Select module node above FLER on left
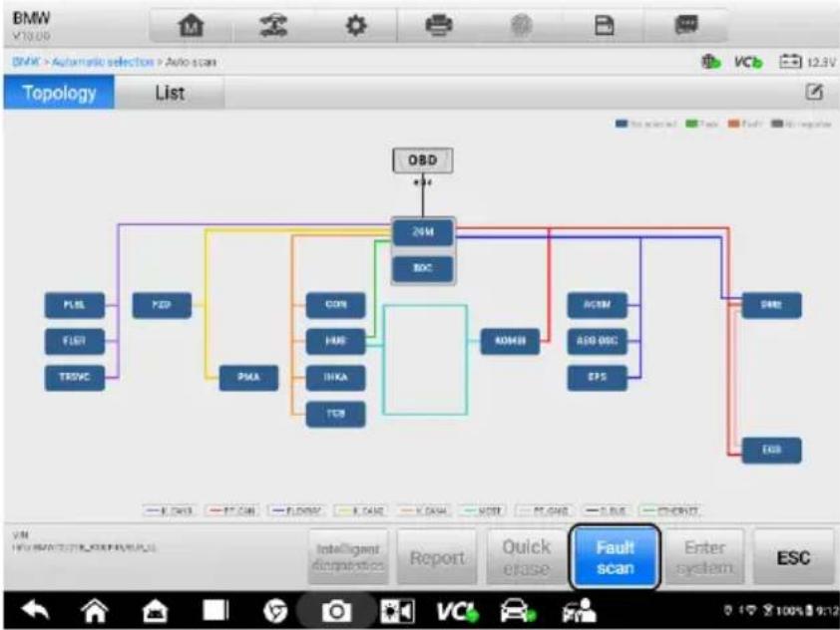This screenshot has width=840, height=630. click(75, 305)
